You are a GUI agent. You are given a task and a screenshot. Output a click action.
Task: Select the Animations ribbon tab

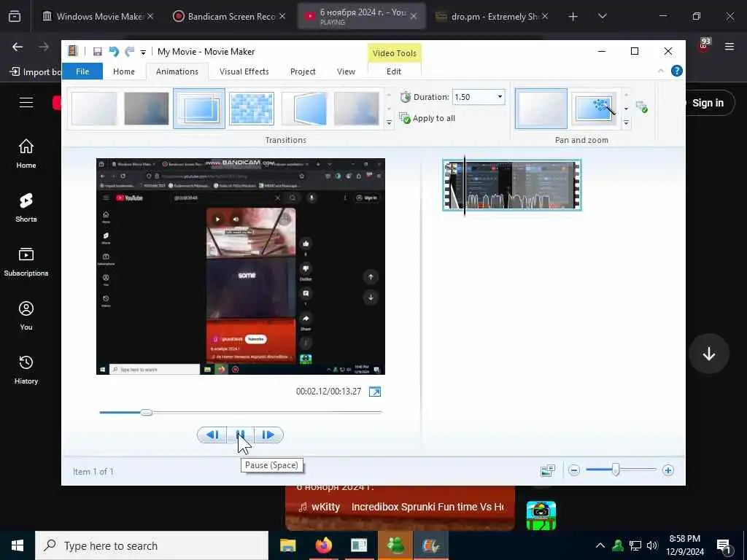pyautogui.click(x=177, y=71)
